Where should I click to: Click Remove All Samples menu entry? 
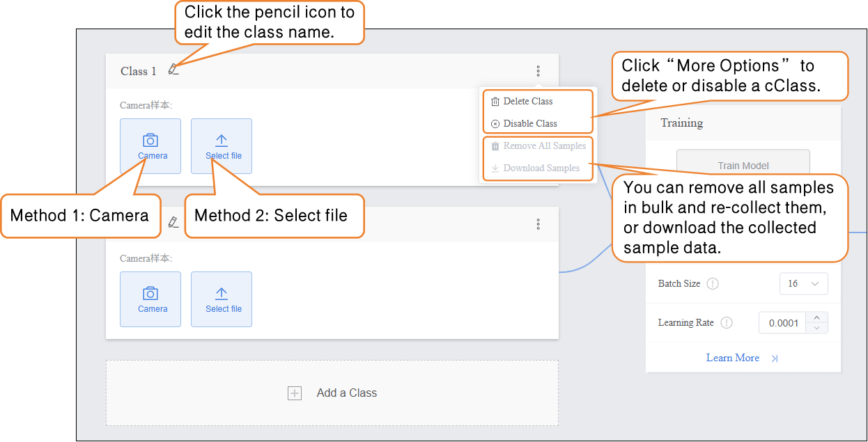coord(544,146)
